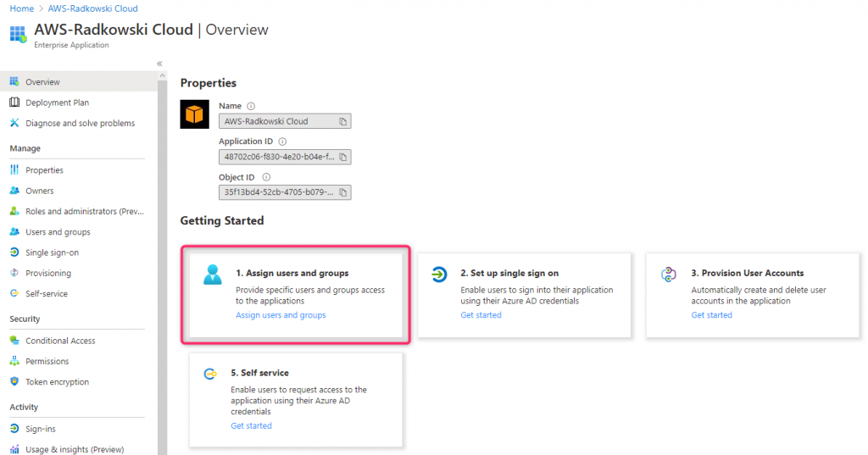Screen dimensions: 868x455
Task: Click the Token encryption shield icon
Action: [x=14, y=381]
